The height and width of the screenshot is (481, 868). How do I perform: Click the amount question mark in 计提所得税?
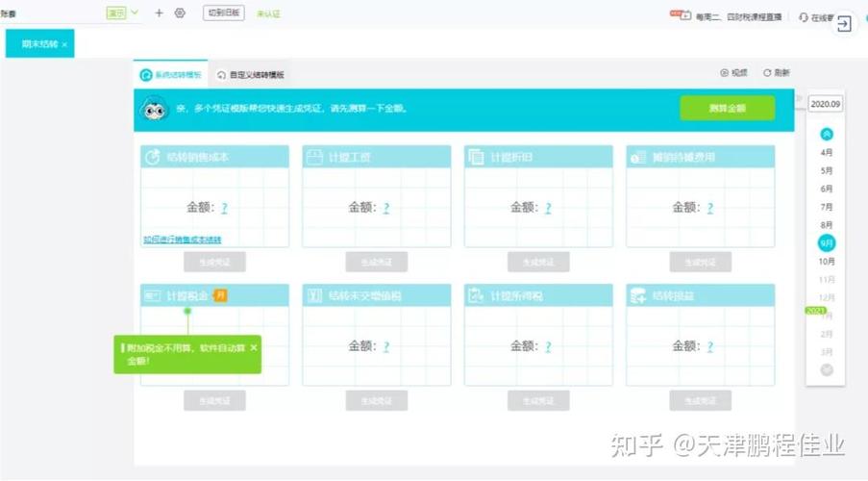(x=548, y=346)
